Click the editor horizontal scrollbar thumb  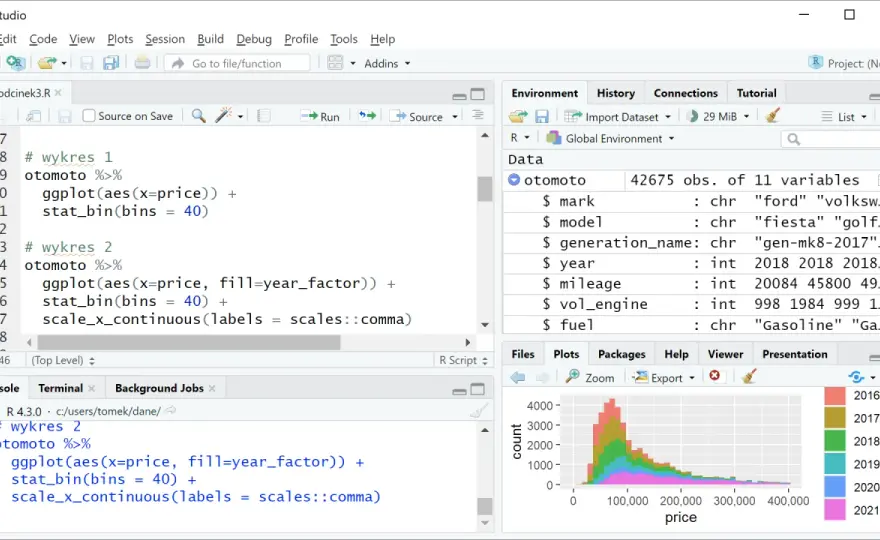[189, 342]
